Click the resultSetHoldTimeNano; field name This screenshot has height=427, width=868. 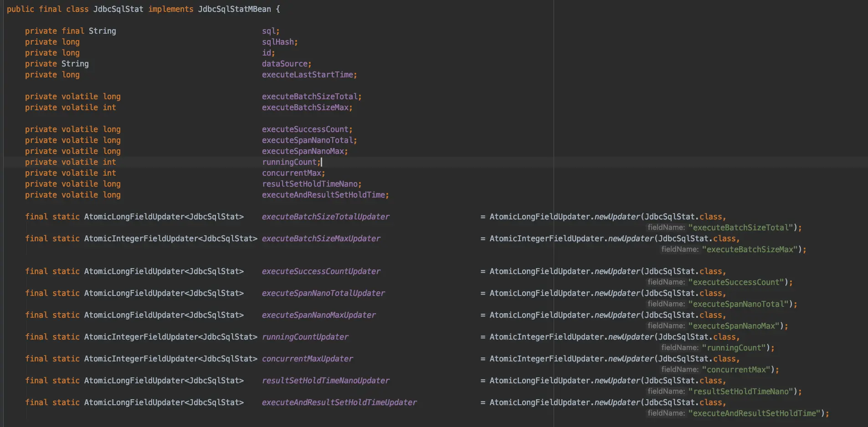click(312, 184)
